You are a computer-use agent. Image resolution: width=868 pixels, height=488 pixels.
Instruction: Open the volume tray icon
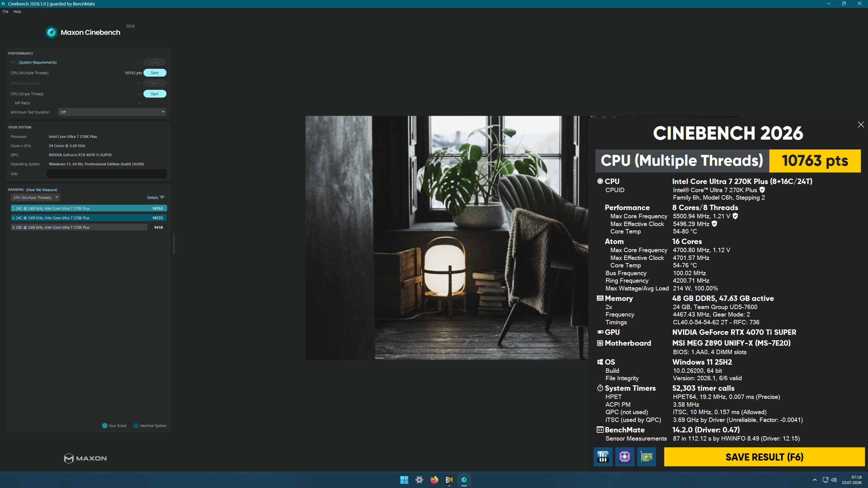[834, 480]
